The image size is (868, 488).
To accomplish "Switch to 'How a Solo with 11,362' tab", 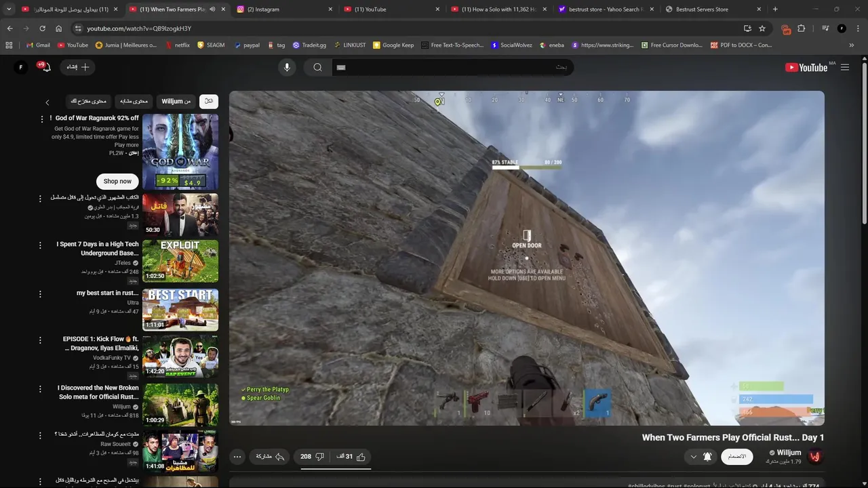I will pos(498,9).
